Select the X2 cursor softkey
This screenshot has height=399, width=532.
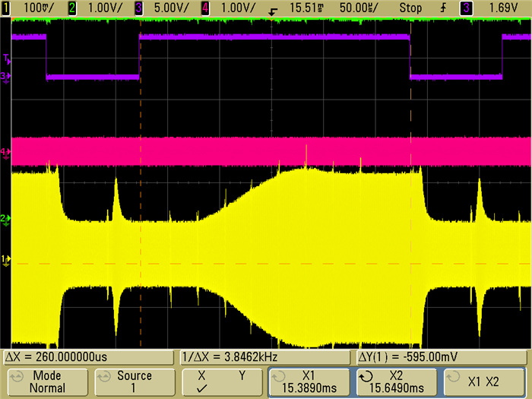[x=396, y=382]
